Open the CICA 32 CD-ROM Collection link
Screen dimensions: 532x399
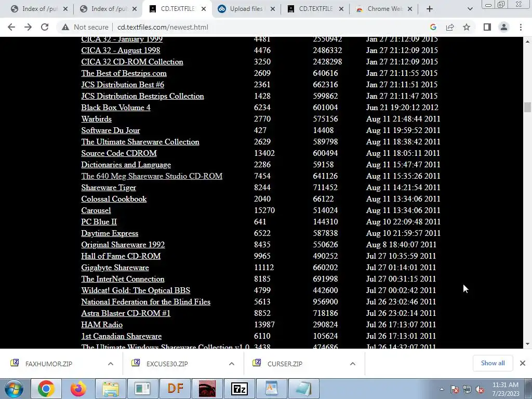[132, 62]
